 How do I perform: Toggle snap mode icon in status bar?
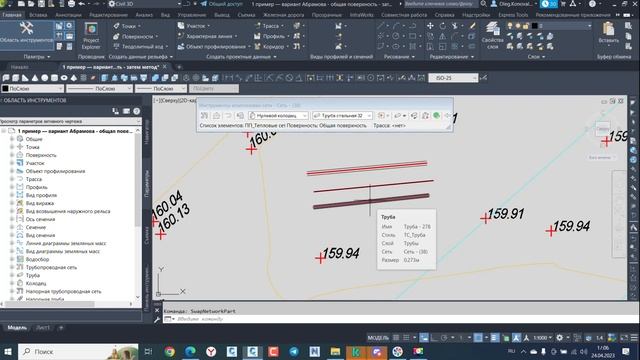pos(406,338)
